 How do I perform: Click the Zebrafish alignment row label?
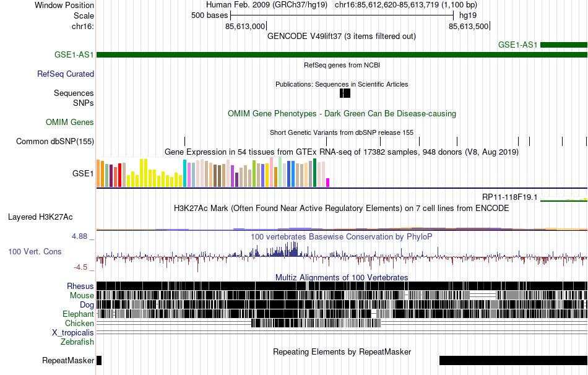(x=77, y=342)
